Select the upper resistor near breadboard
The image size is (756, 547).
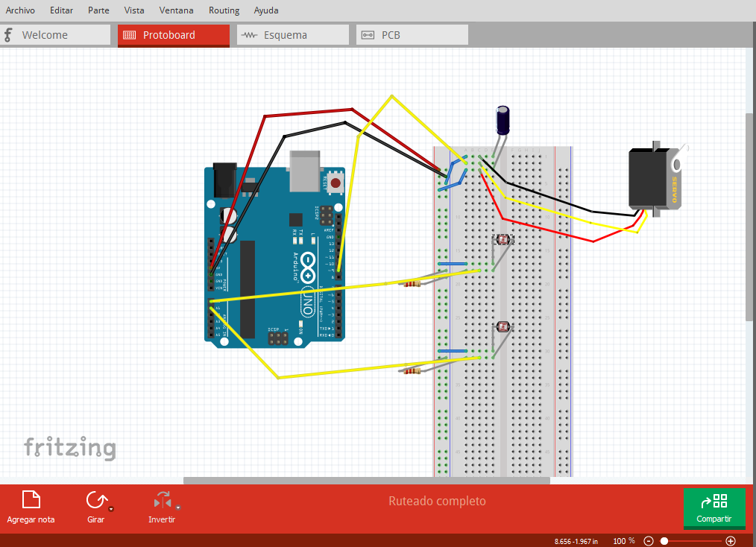pyautogui.click(x=412, y=284)
